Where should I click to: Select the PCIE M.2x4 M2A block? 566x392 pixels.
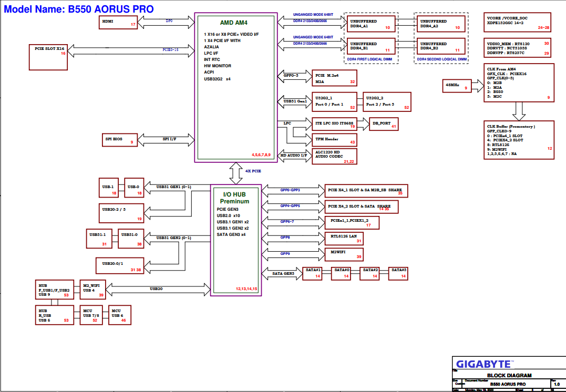point(335,78)
